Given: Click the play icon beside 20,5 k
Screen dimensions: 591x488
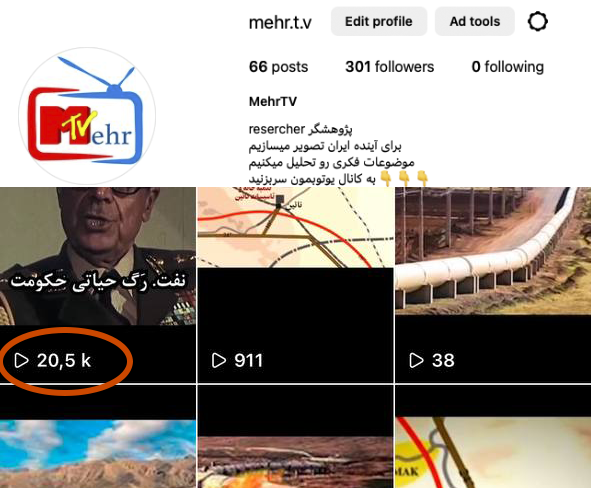Looking at the screenshot, I should click(21, 360).
